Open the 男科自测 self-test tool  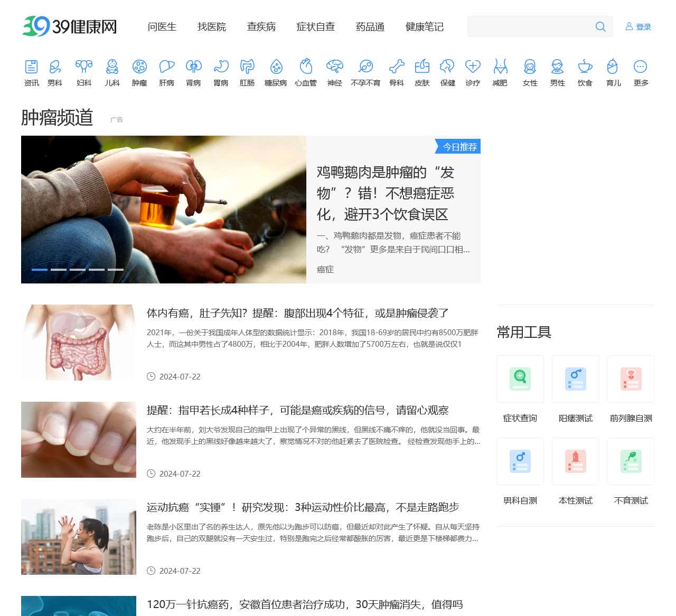click(x=520, y=461)
